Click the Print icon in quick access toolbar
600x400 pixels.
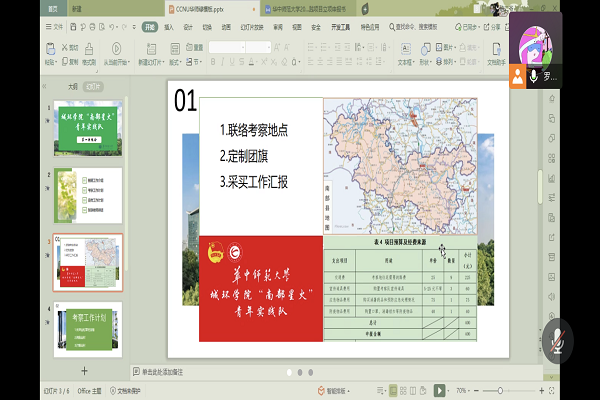92,27
